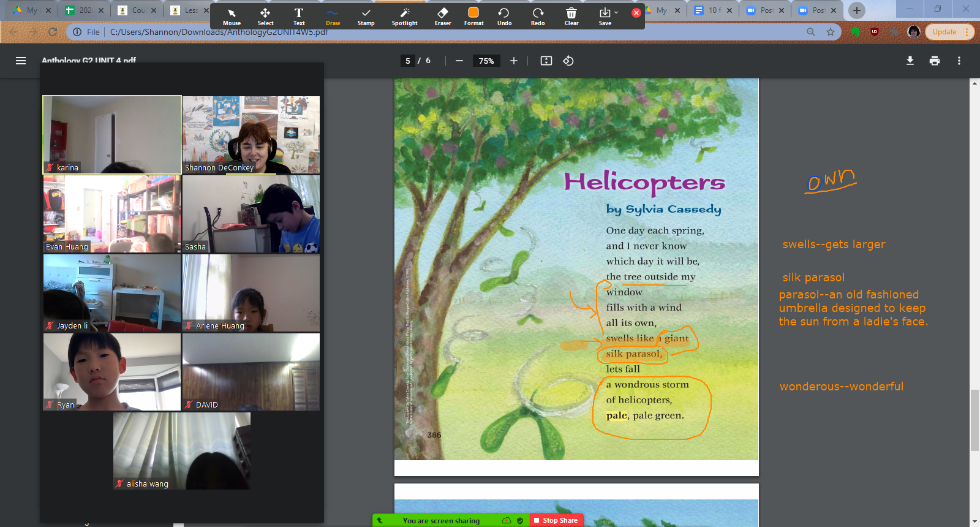Screen dimensions: 980x527
Task: Redo the annotation
Action: click(x=538, y=17)
